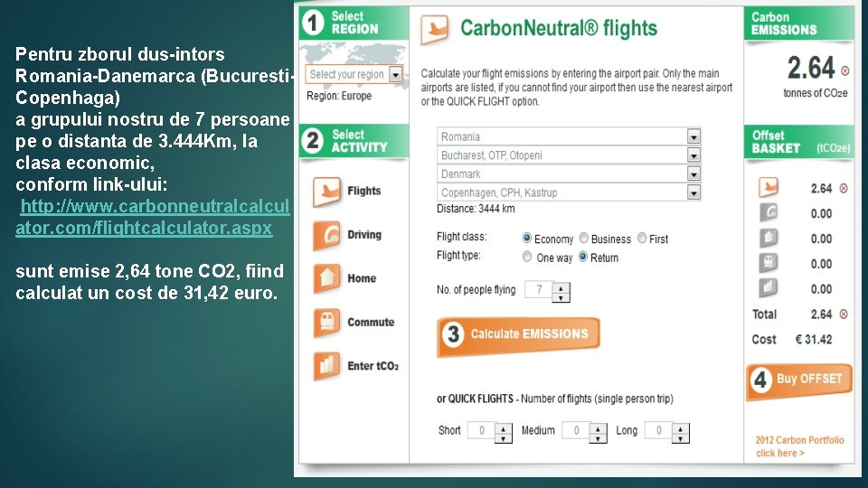Remove the 2.64 tonnes emissions result
The width and height of the screenshot is (868, 488).
tap(844, 70)
